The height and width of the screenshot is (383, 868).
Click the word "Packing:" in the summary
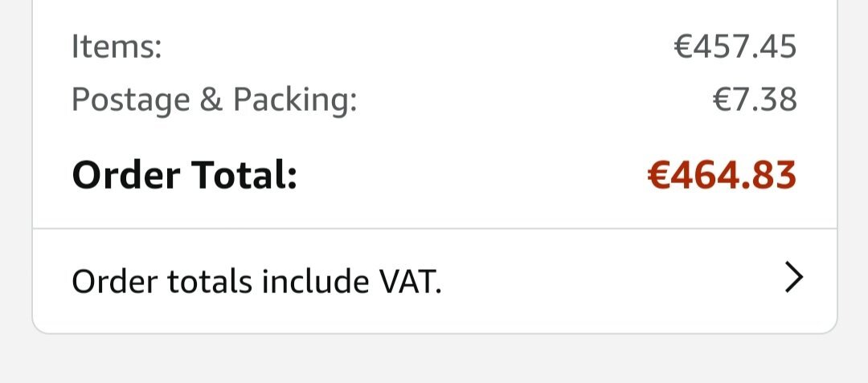click(295, 101)
